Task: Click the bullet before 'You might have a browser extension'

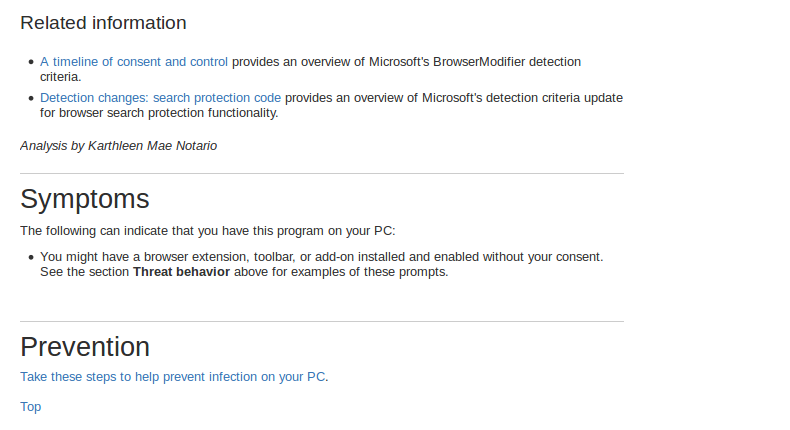Action: coord(31,257)
